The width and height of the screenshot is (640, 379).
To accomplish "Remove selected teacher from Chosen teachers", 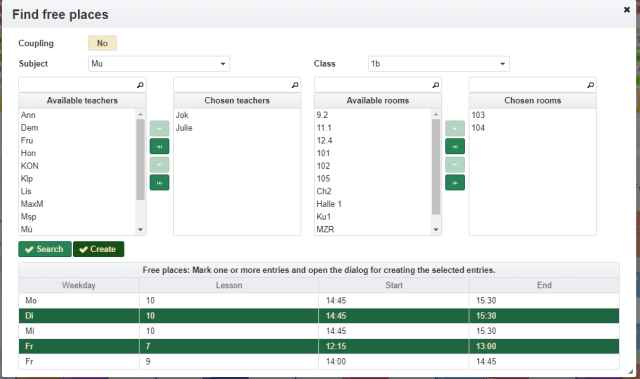I will (x=159, y=164).
